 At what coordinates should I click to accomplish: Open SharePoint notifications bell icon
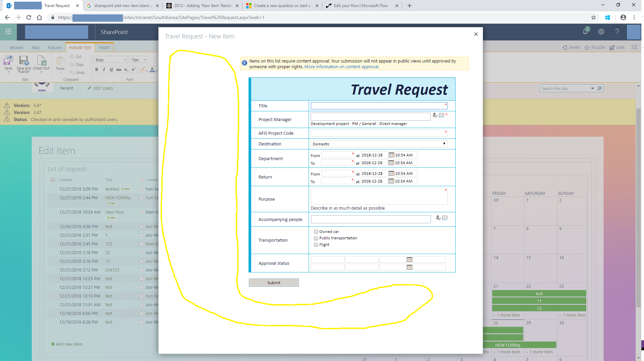(x=586, y=31)
